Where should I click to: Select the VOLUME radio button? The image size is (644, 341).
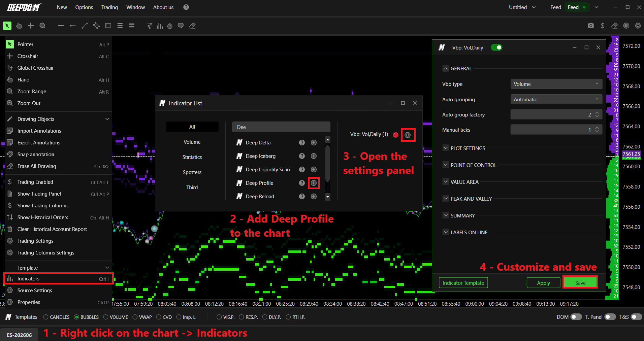pyautogui.click(x=106, y=317)
